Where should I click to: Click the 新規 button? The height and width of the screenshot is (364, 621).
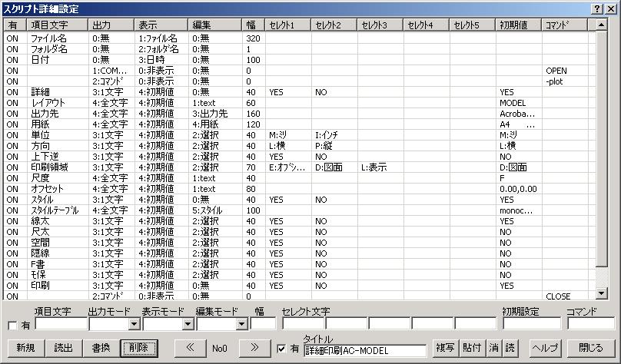(25, 348)
